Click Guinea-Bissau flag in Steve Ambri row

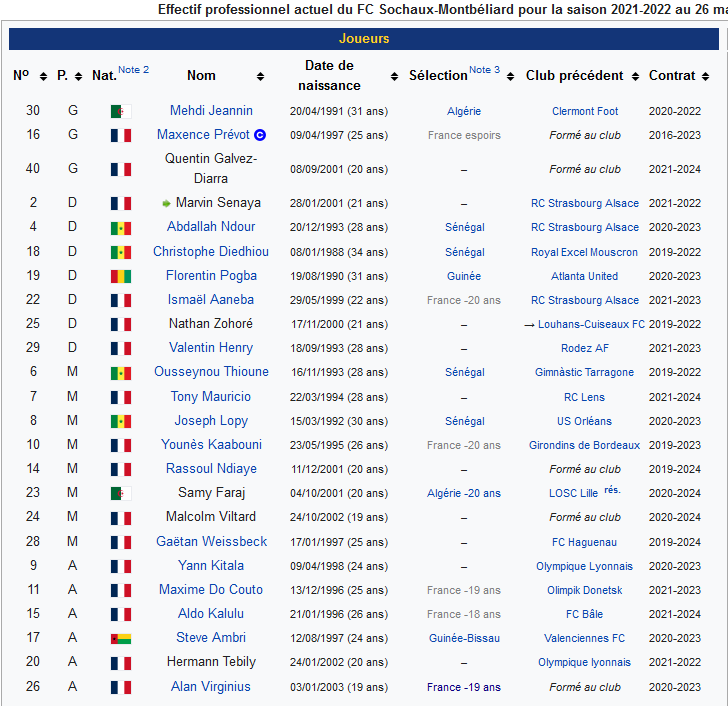[x=121, y=639]
